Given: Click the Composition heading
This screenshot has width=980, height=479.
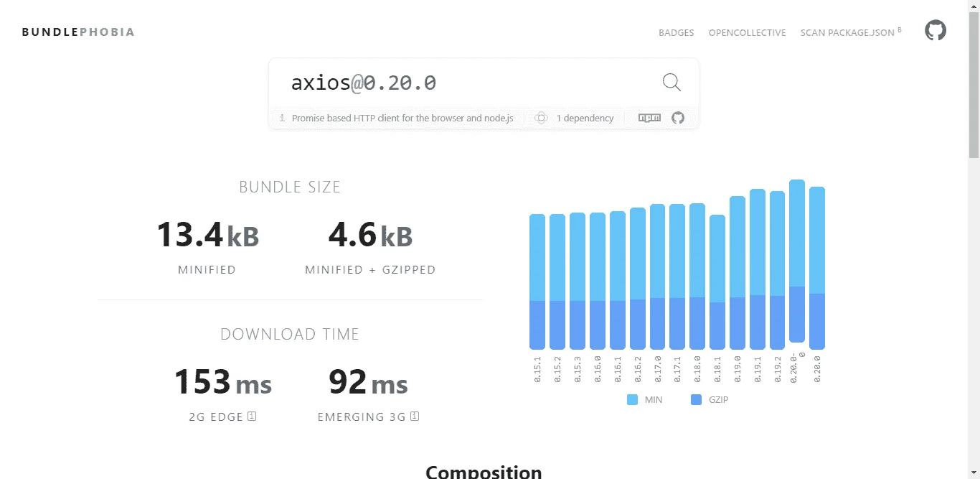Looking at the screenshot, I should tap(484, 472).
